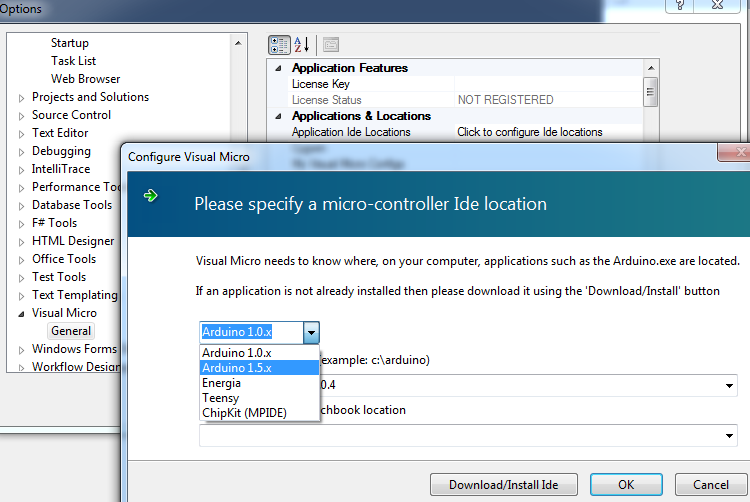Click the green arrow icon in dialog header
This screenshot has height=502, width=750.
[x=151, y=195]
